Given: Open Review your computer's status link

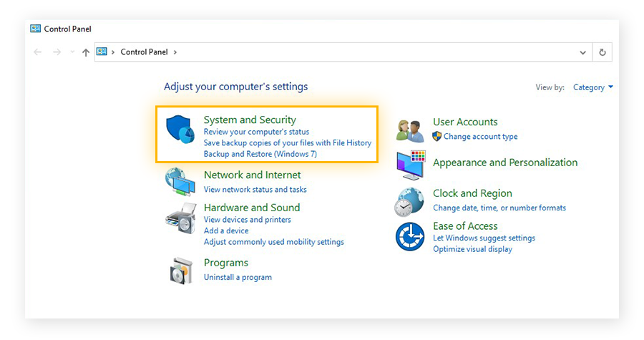Looking at the screenshot, I should [x=256, y=132].
